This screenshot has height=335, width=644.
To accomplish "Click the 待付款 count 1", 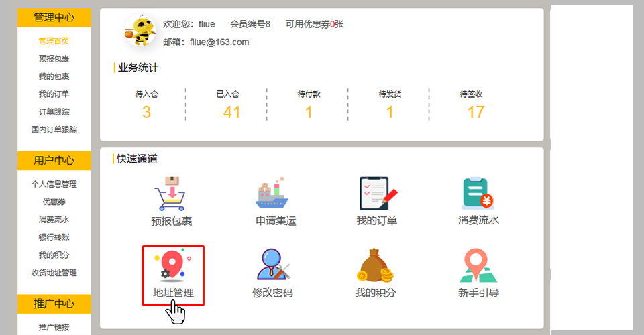I will click(309, 112).
